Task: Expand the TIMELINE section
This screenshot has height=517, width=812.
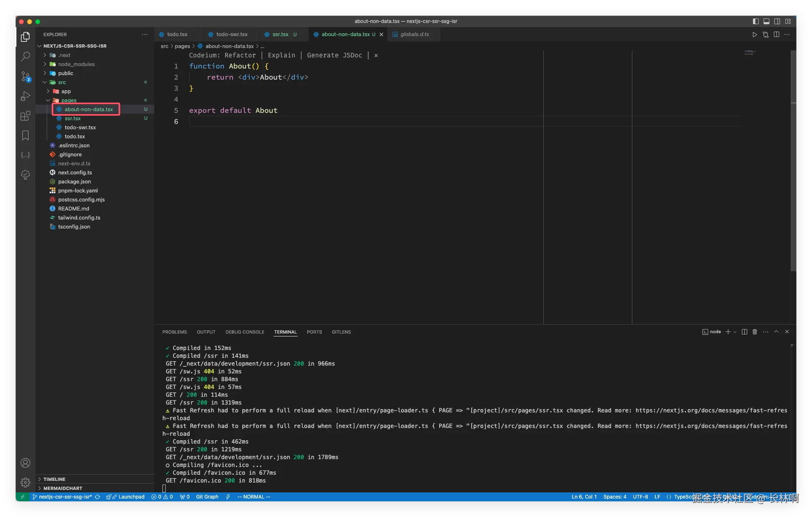Action: [54, 479]
